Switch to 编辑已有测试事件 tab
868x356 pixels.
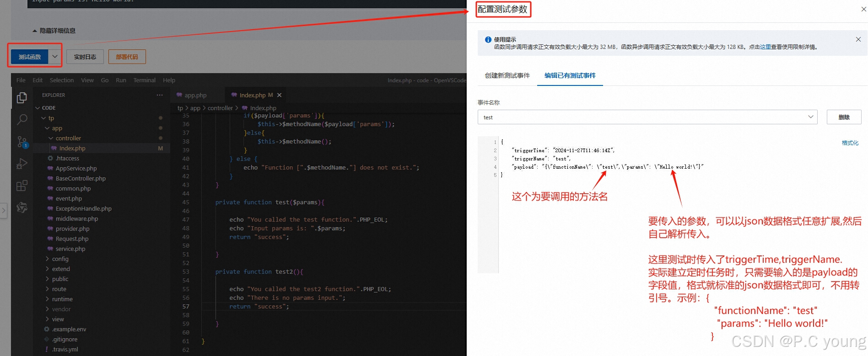click(x=570, y=75)
